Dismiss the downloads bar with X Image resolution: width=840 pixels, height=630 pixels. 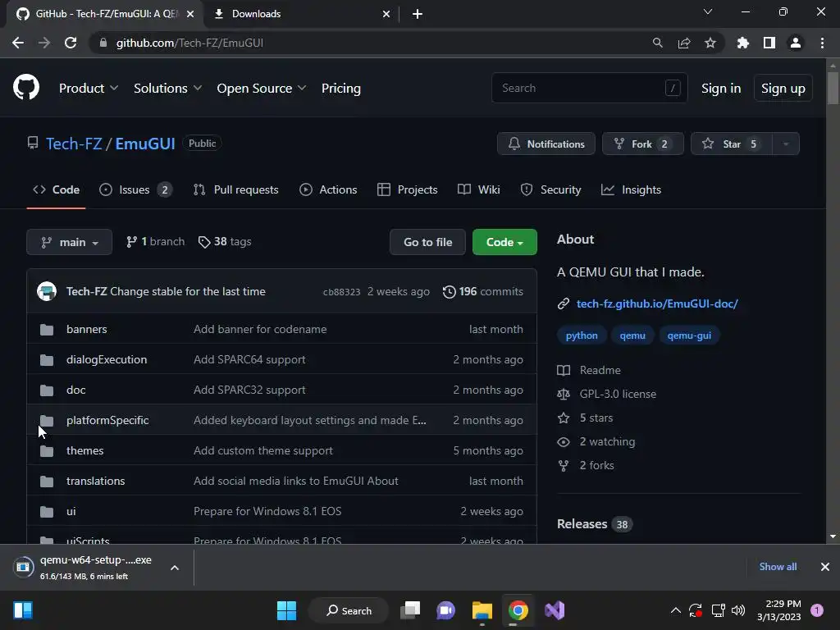click(825, 567)
